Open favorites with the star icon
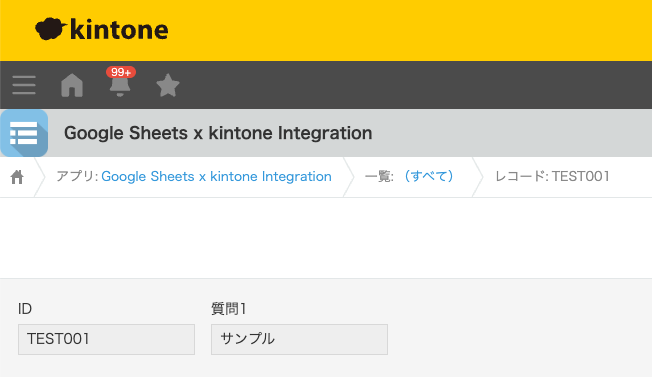The image size is (652, 377). [x=168, y=85]
